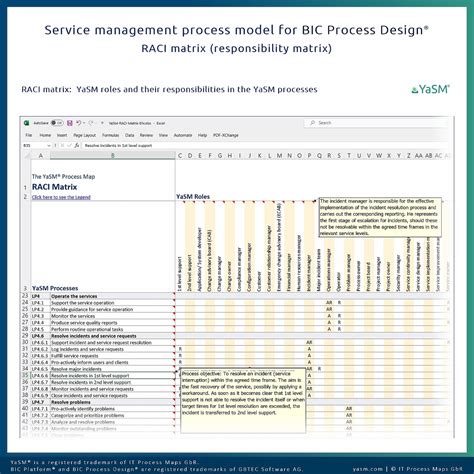The width and height of the screenshot is (474, 474).
Task: Click into the Search box
Action: coord(375,123)
